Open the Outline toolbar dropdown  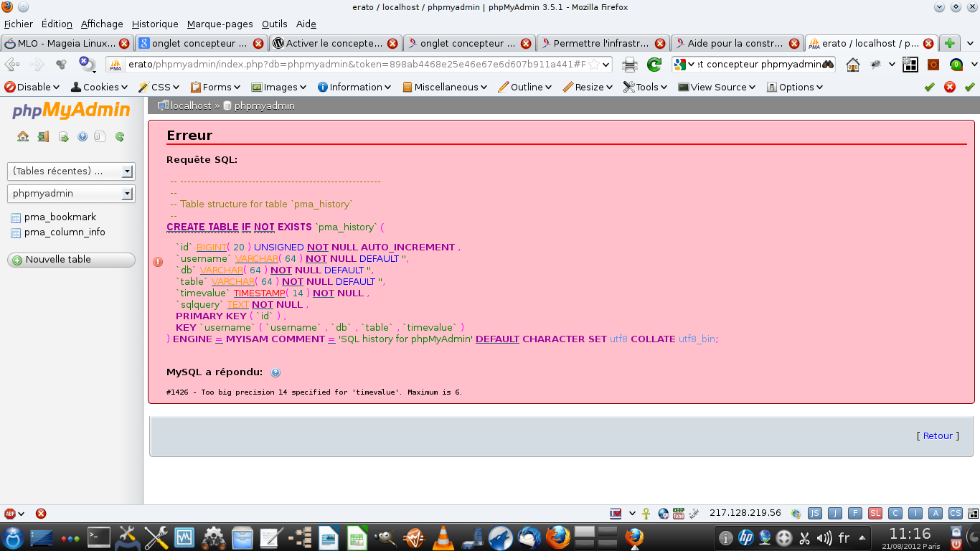[526, 87]
